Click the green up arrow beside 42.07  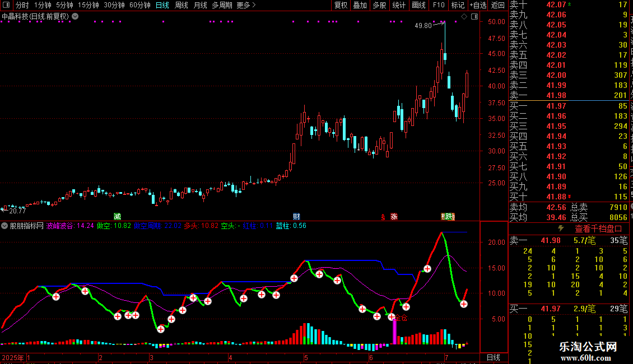(570, 4)
